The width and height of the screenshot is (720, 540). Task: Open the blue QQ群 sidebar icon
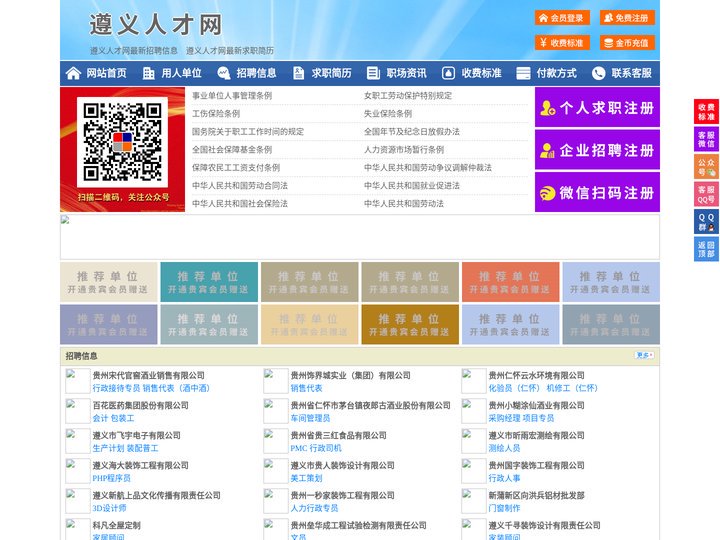point(706,222)
